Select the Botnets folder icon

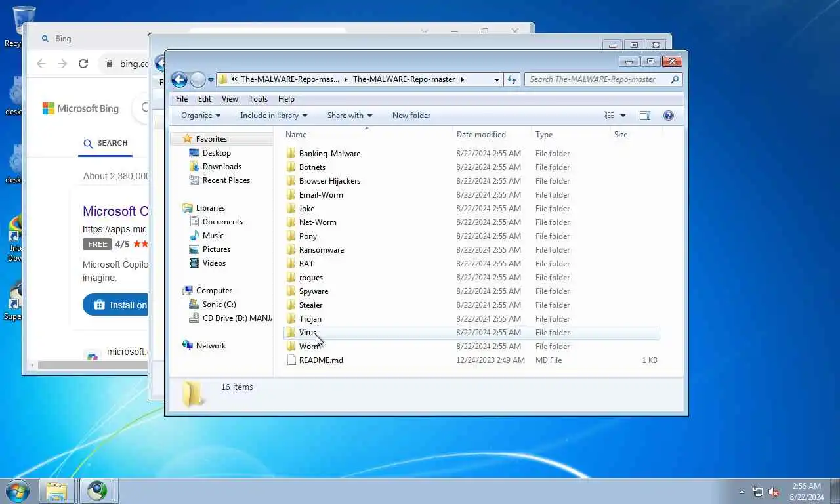pyautogui.click(x=292, y=167)
